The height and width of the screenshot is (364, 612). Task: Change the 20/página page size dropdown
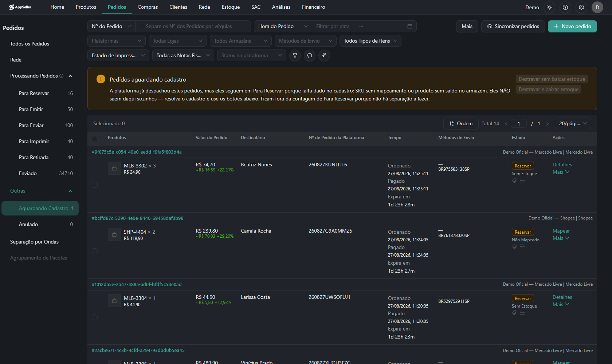(x=573, y=123)
